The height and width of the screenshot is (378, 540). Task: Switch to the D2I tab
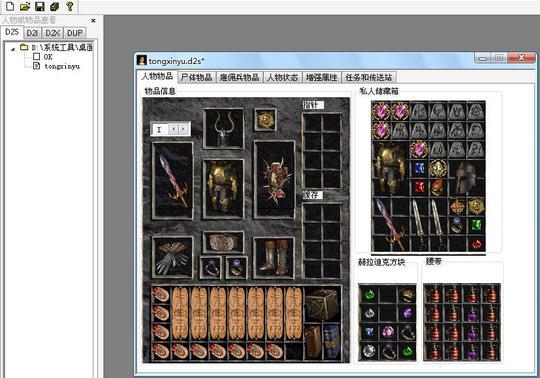coord(32,33)
